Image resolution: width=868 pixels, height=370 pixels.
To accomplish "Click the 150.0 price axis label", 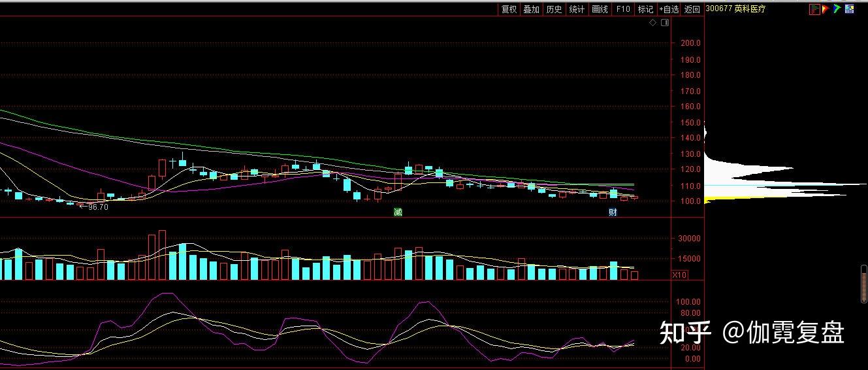I will (690, 122).
